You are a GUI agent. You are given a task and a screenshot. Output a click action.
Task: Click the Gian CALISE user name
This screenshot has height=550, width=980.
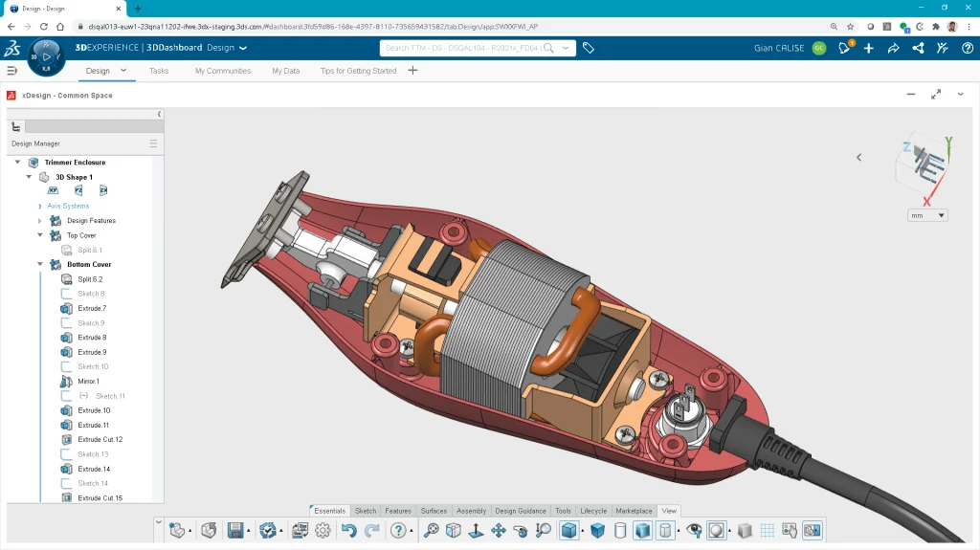coord(779,48)
